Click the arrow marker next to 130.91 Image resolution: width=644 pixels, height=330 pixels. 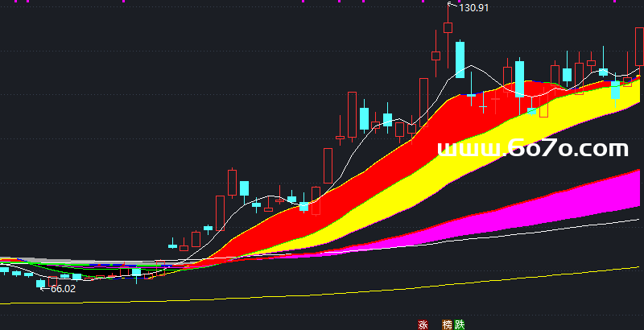tap(452, 6)
